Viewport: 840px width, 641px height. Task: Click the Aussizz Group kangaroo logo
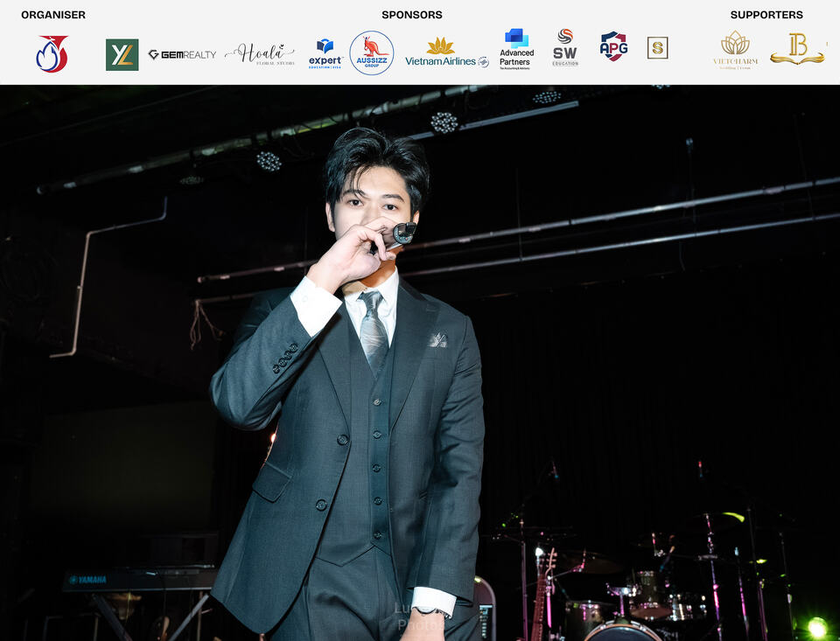[372, 53]
